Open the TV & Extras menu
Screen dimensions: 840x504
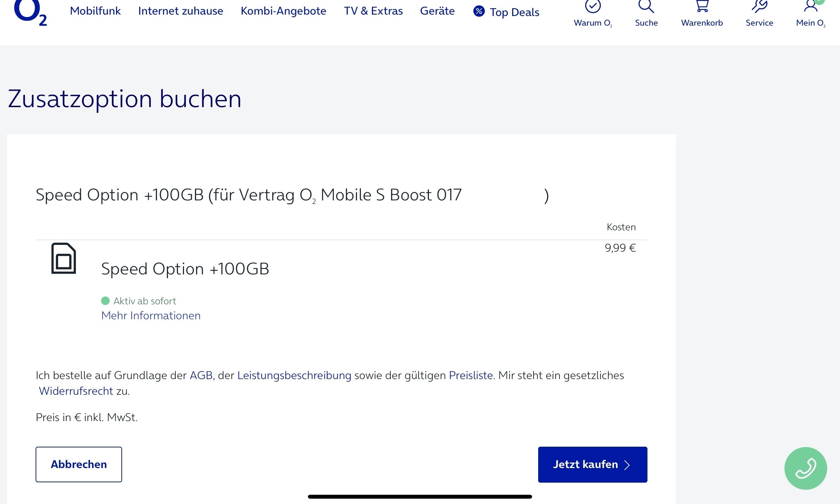click(x=373, y=11)
